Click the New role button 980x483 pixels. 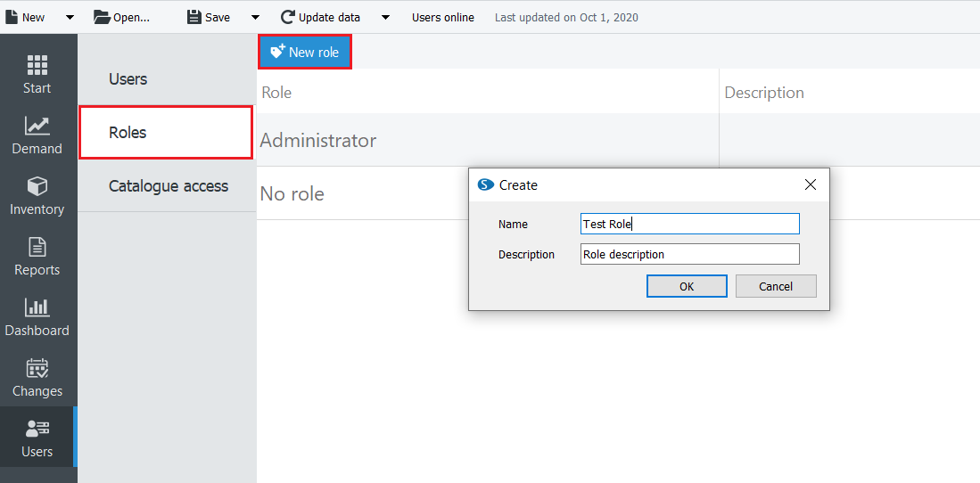click(x=305, y=53)
